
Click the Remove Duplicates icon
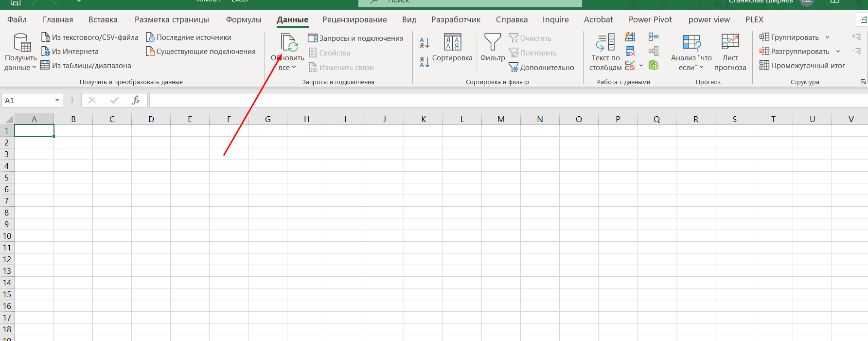(630, 52)
